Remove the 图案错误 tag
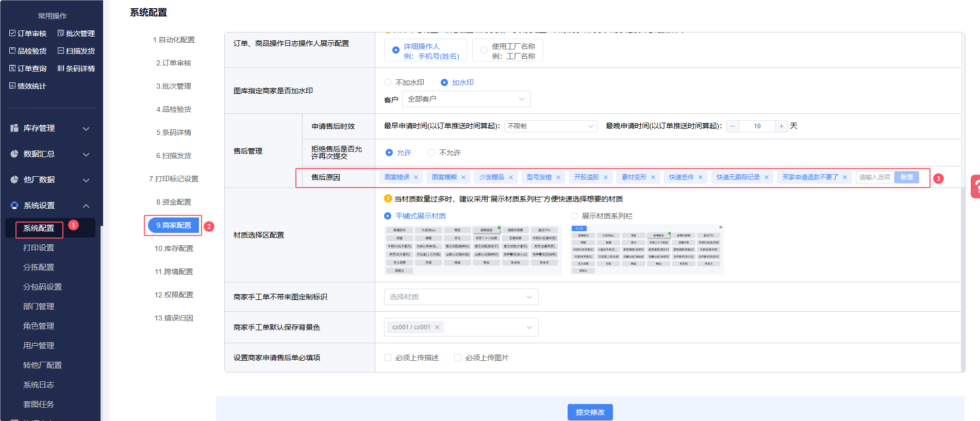This screenshot has height=421, width=980. [x=416, y=177]
